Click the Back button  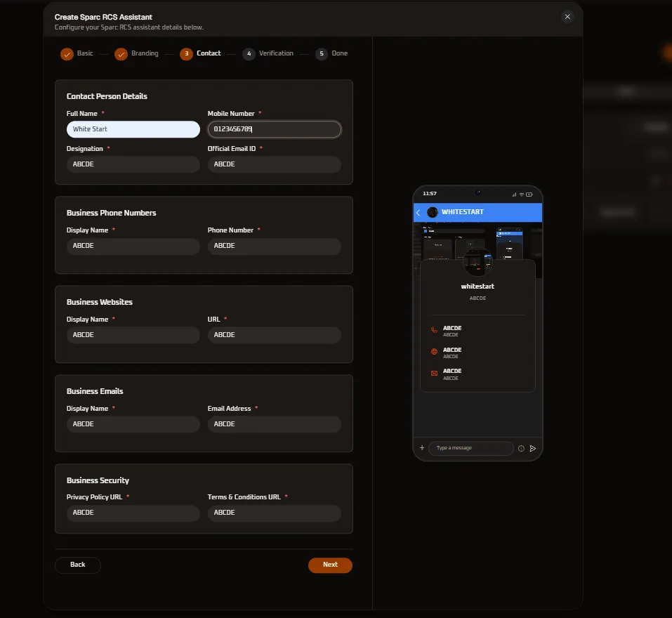coord(77,565)
